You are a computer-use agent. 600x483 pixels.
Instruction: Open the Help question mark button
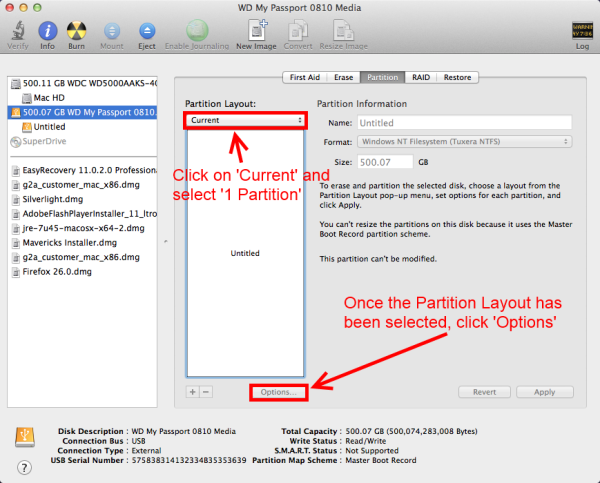(x=24, y=467)
